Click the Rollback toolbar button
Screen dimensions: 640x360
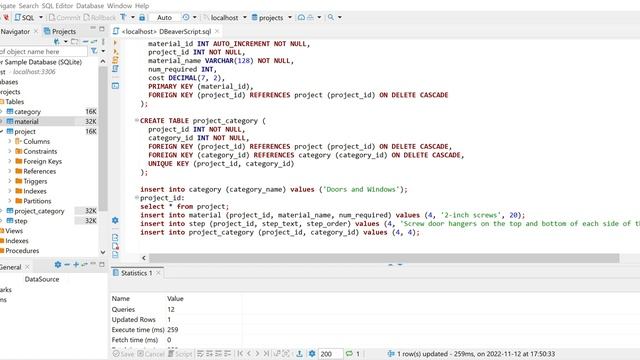[100, 18]
